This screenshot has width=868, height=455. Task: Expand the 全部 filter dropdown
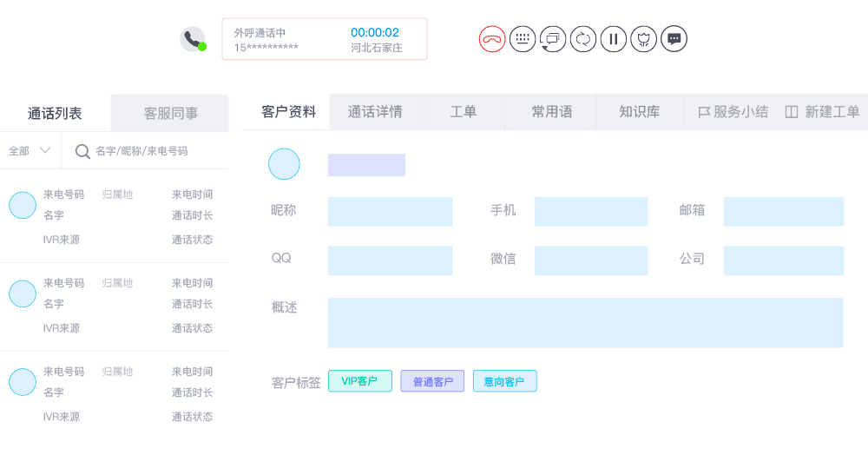click(x=30, y=151)
